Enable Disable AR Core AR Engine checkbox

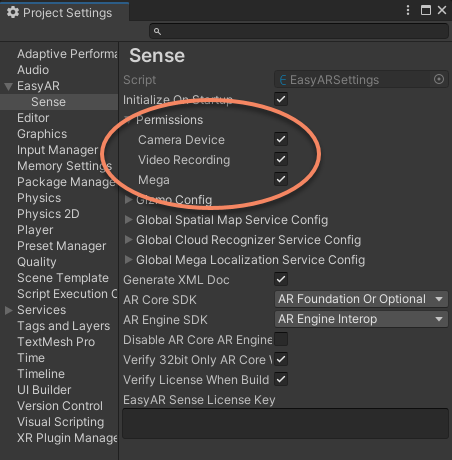tap(281, 339)
